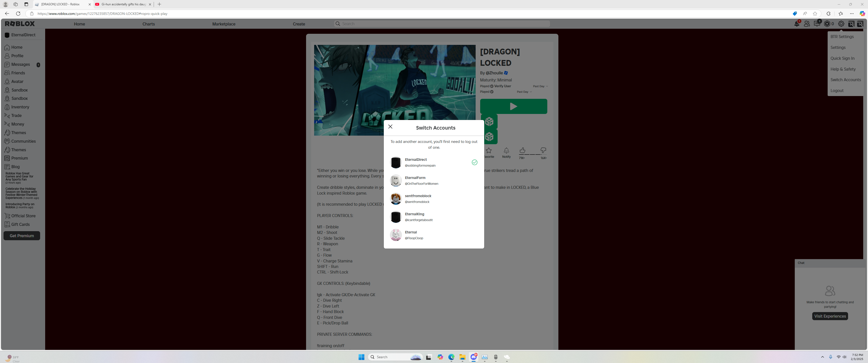Open File Explorer from the taskbar
Viewport: 868px width, 363px height.
tap(462, 357)
